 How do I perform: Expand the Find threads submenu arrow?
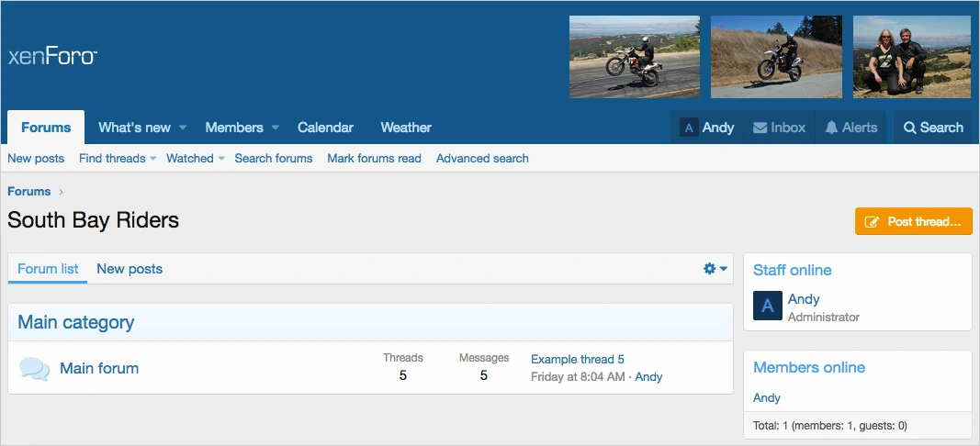click(153, 159)
